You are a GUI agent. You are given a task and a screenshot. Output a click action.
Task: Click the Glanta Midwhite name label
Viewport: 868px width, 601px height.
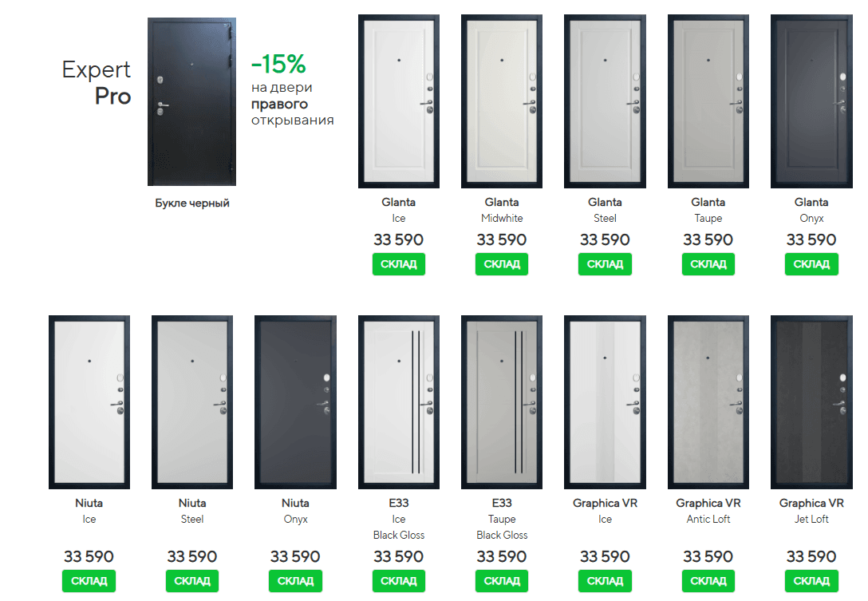[x=502, y=203]
